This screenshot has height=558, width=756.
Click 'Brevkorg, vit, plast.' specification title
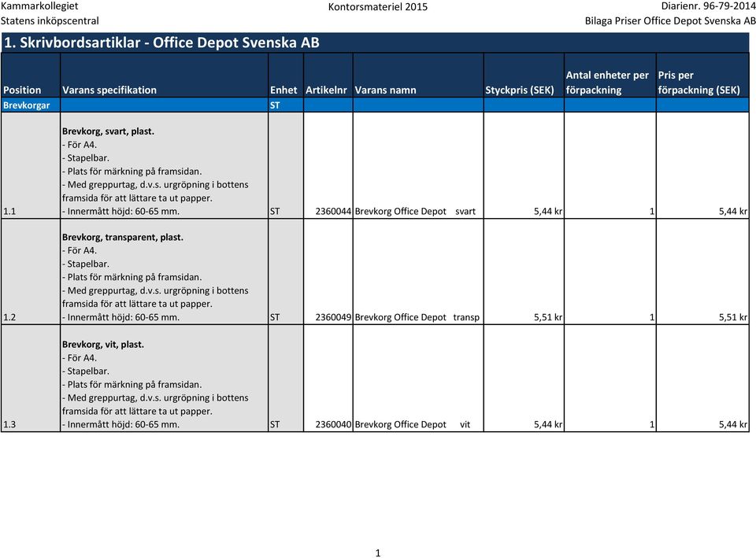click(103, 345)
